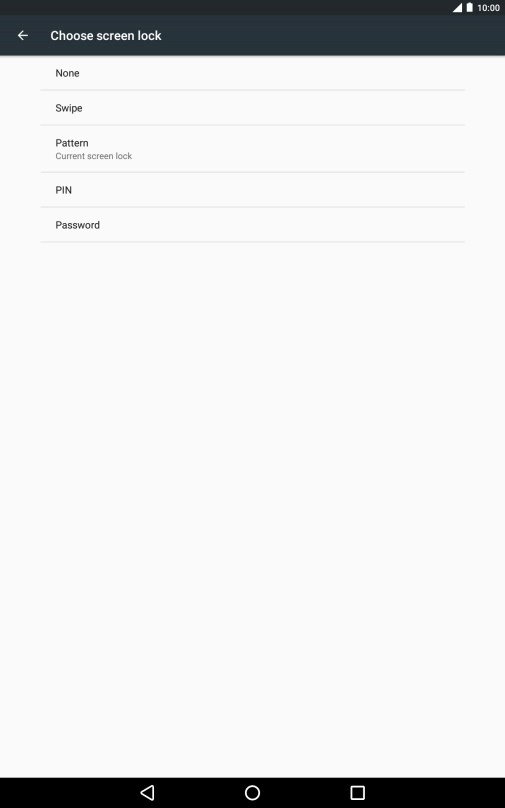Tap the 'Current screen lock' subtitle text
The width and height of the screenshot is (505, 808).
coord(94,156)
